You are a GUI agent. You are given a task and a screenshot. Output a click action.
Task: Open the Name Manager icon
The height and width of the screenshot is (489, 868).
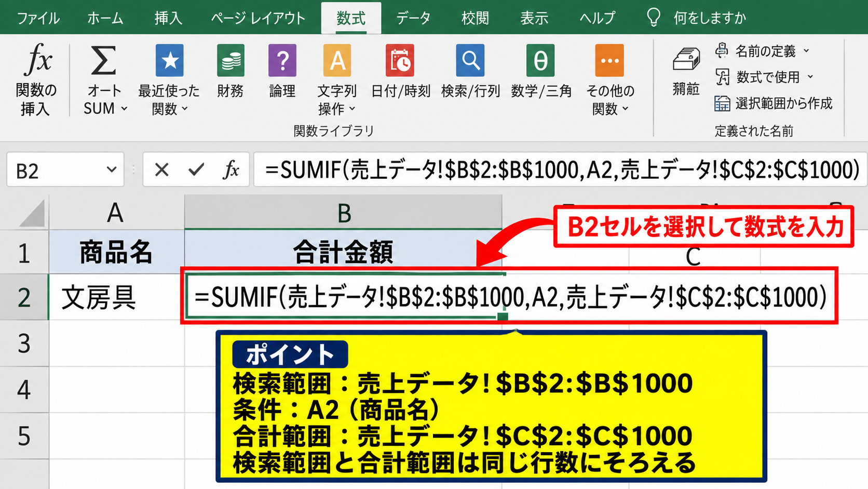point(686,59)
